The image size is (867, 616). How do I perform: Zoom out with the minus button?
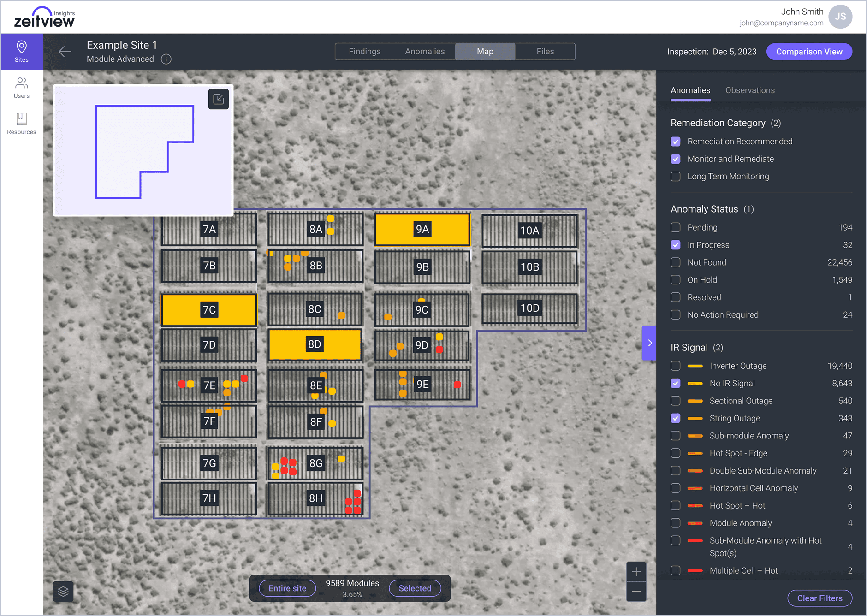coord(636,592)
